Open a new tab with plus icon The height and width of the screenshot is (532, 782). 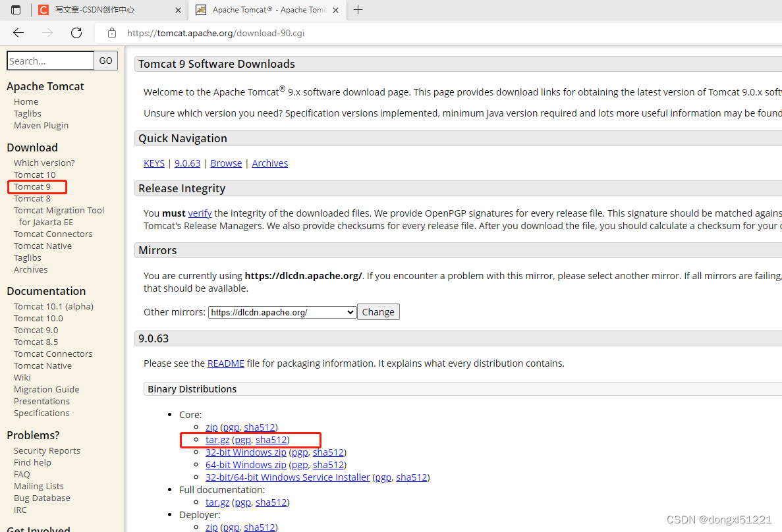tap(358, 9)
